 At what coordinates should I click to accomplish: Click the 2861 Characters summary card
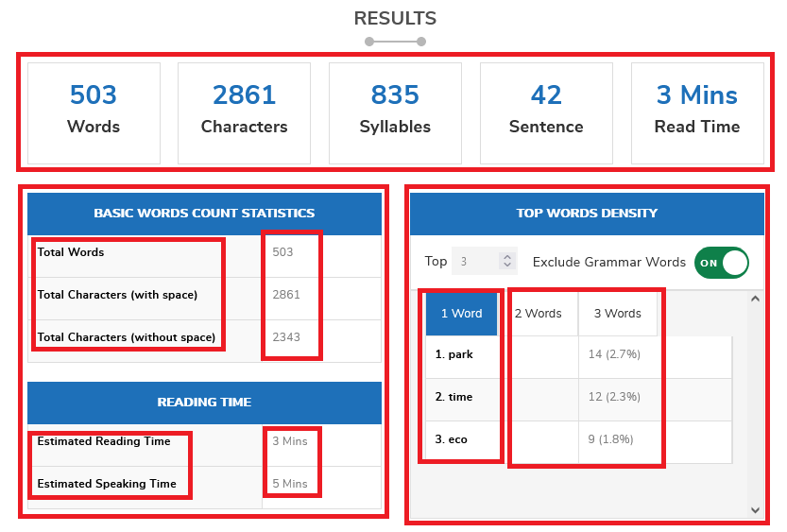point(245,113)
